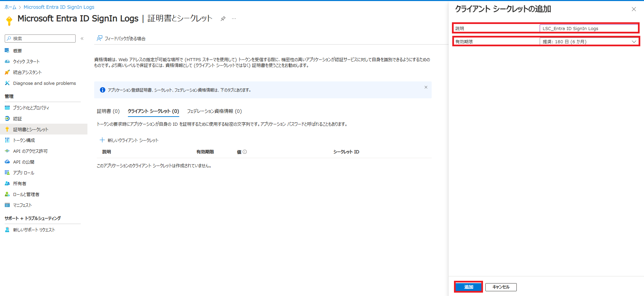Screen dimensions: 644x296
Task: Open the more options ellipsis in header
Action: [234, 19]
